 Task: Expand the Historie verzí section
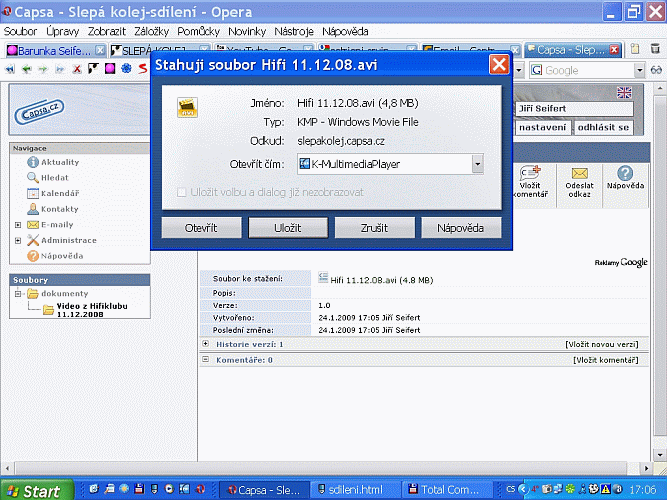point(206,344)
